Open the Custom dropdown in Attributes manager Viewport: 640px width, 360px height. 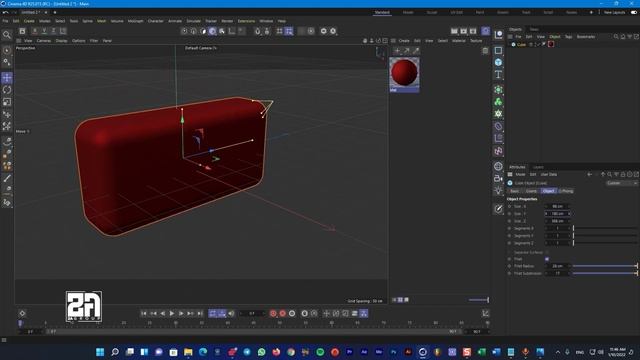[x=621, y=183]
